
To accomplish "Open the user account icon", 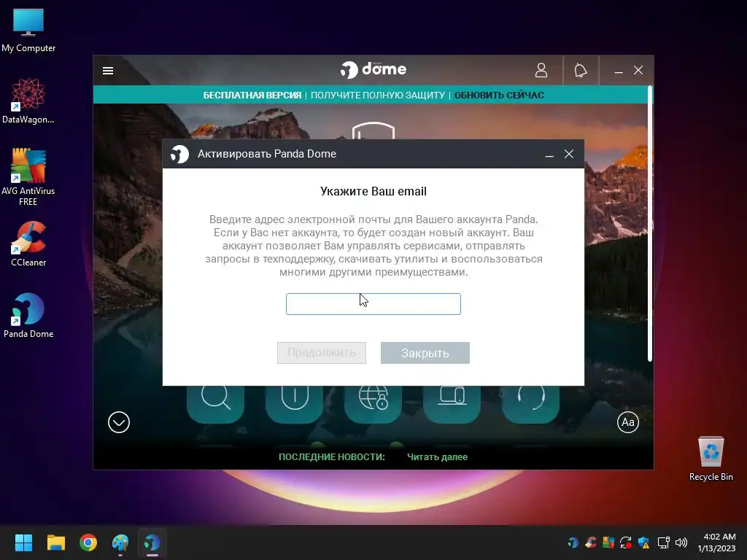I will tap(541, 71).
